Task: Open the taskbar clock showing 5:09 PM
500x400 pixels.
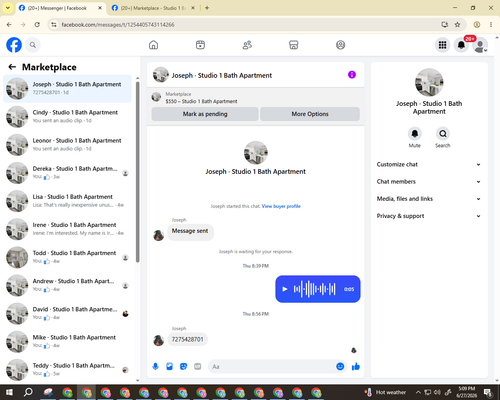Action: [467, 392]
